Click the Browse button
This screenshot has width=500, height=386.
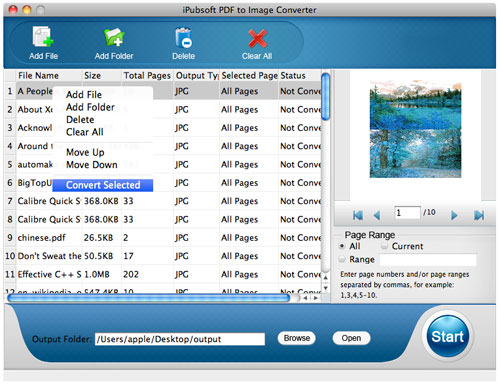297,338
